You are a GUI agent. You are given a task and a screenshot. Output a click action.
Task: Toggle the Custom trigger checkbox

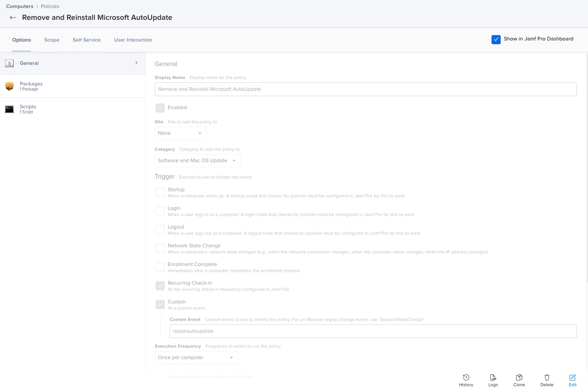coord(160,305)
